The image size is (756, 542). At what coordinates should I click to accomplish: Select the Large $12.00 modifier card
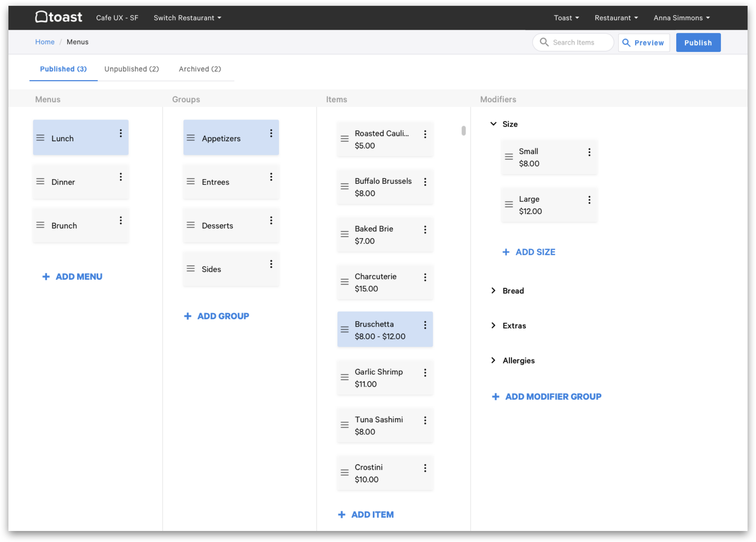pyautogui.click(x=549, y=204)
